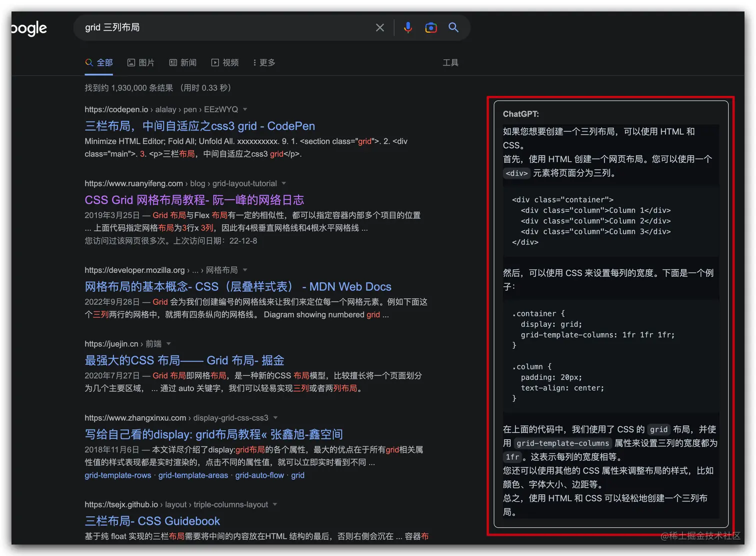Screen dimensions: 756x556
Task: Click the CSS code block with .container rule
Action: pos(611,356)
